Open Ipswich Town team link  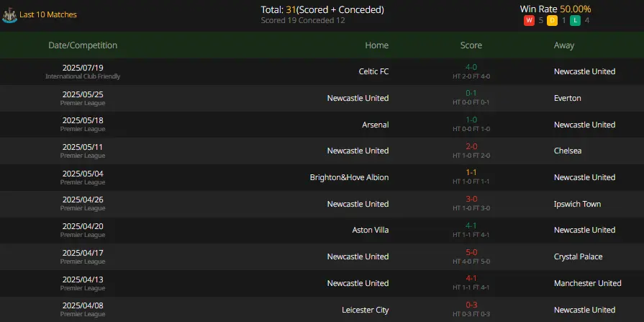click(577, 204)
